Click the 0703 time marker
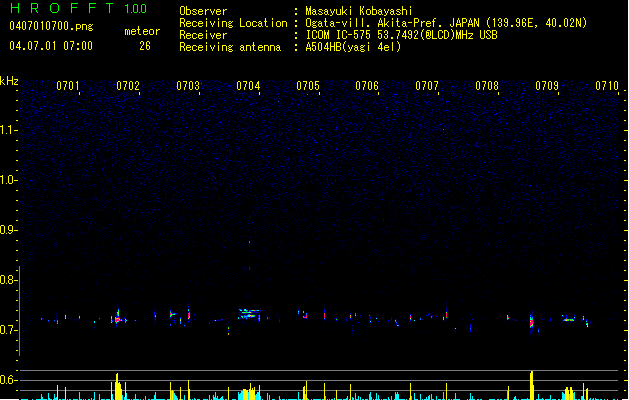This screenshot has height=400, width=629. 188,86
